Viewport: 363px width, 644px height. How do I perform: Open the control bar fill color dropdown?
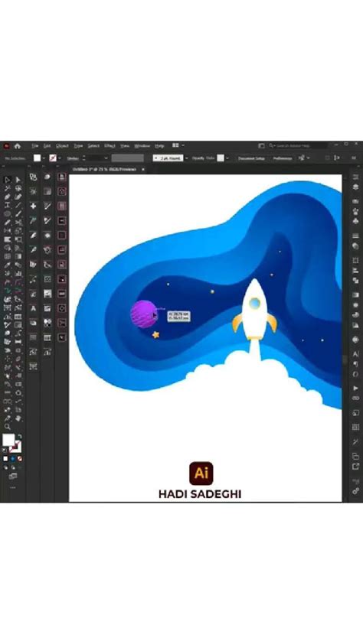click(44, 158)
